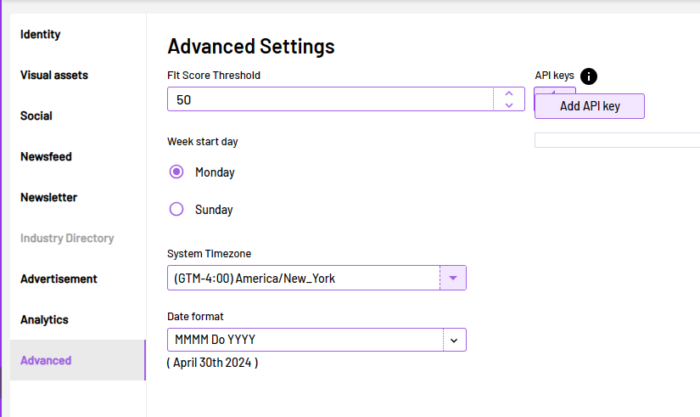Go to Visual assets settings
Screen dimensions: 700x417
tap(54, 75)
